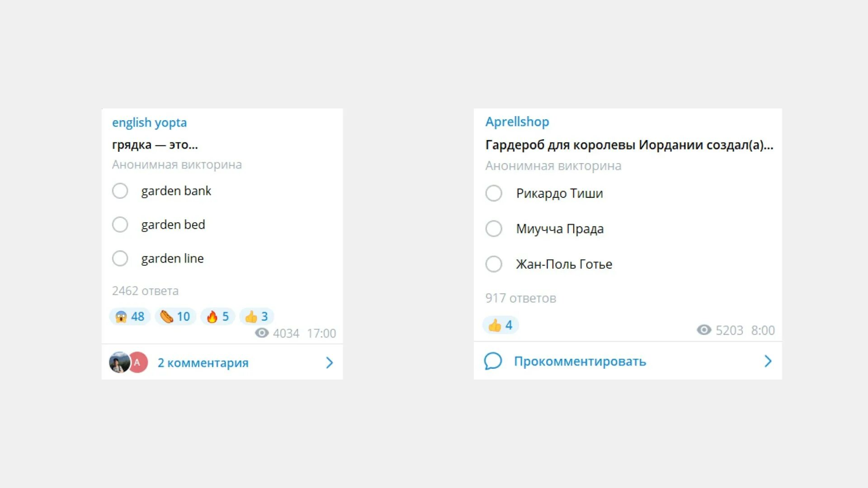Image resolution: width=868 pixels, height=488 pixels.
Task: Click the chevron beside 'Прокомментировать'
Action: click(x=768, y=361)
